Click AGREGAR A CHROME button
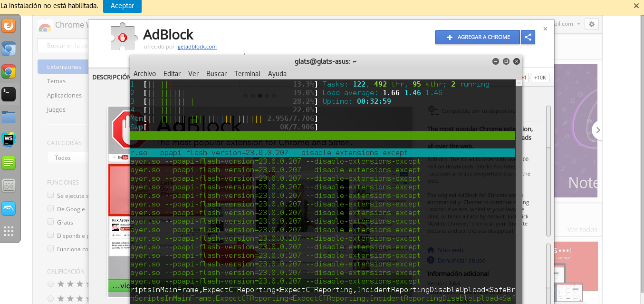Screen dimensions: 644x304 coord(478,37)
